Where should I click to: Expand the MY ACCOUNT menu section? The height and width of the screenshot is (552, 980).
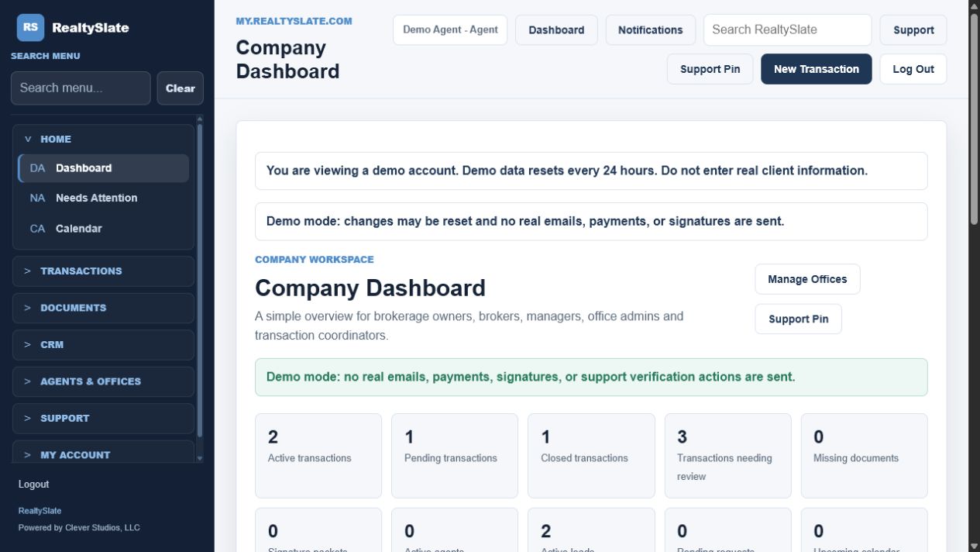pyautogui.click(x=103, y=454)
